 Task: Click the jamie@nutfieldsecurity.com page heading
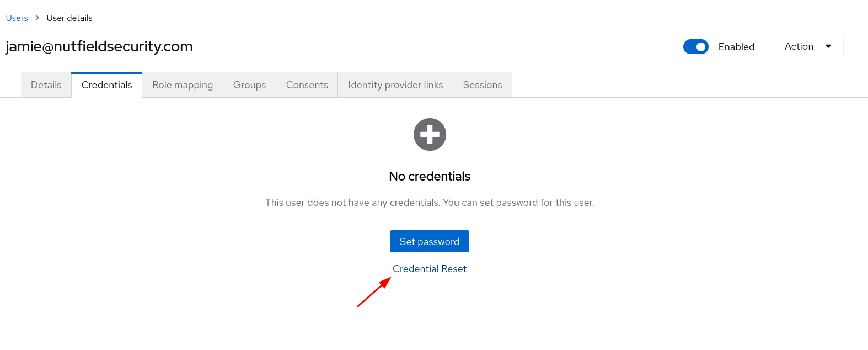coord(99,46)
